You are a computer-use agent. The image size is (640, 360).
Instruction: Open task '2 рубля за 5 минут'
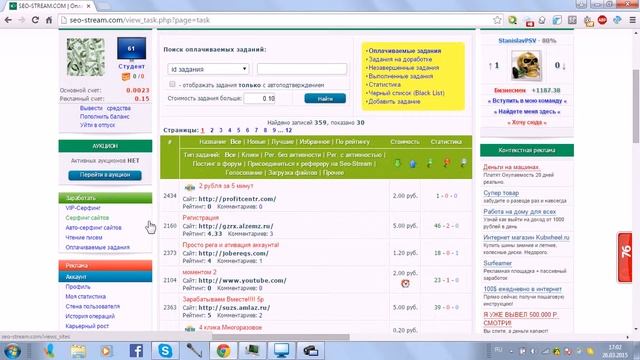226,186
